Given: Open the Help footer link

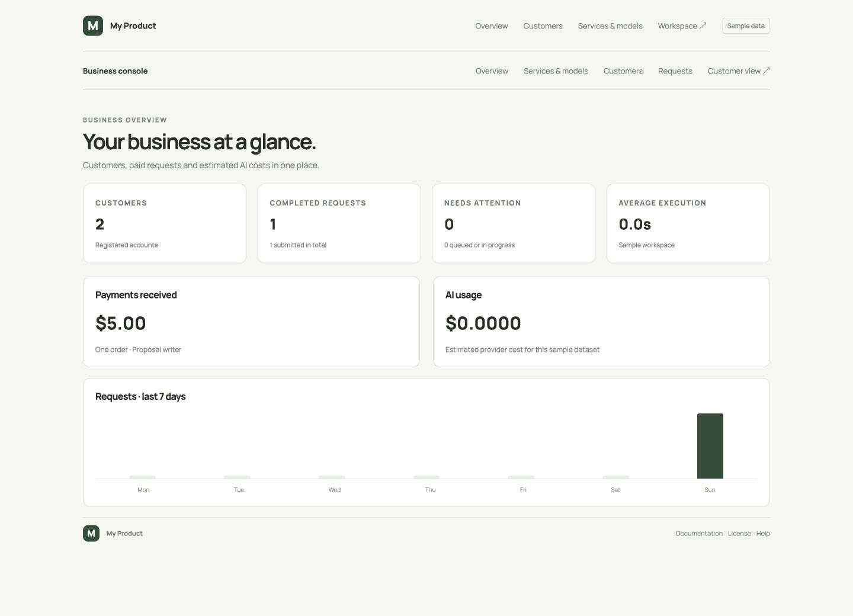Looking at the screenshot, I should [x=763, y=534].
